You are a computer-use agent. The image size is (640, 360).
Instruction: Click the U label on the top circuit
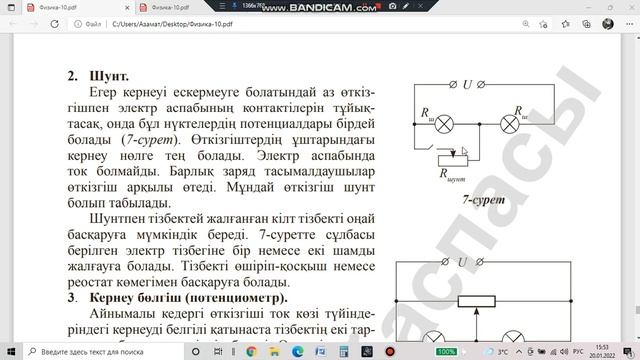(x=467, y=84)
